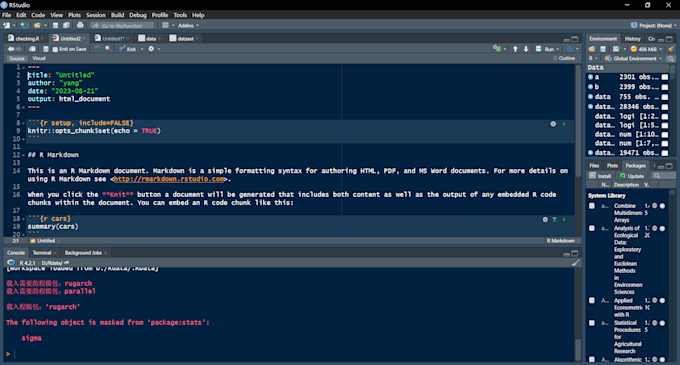This screenshot has width=680, height=365.
Task: Click the Packages search field
Action: 664,176
